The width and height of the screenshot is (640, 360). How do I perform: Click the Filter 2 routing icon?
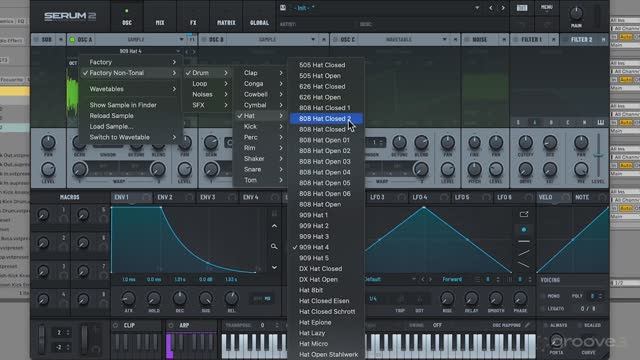[x=603, y=40]
